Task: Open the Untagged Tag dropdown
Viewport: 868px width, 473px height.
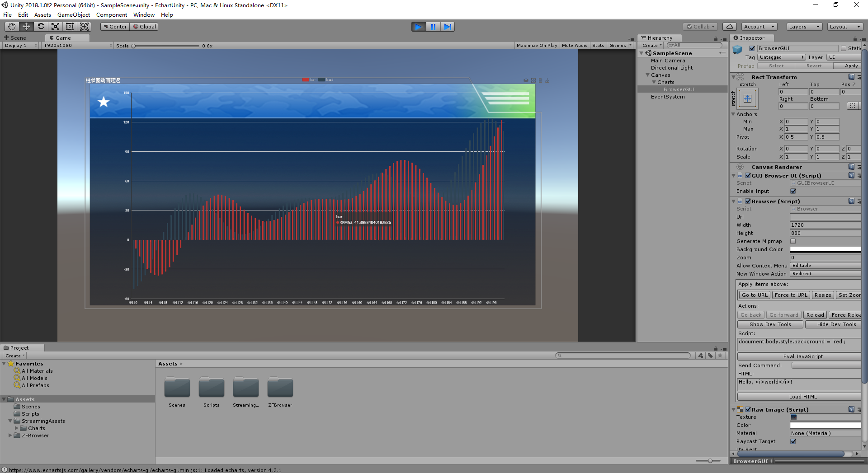Action: click(x=781, y=57)
